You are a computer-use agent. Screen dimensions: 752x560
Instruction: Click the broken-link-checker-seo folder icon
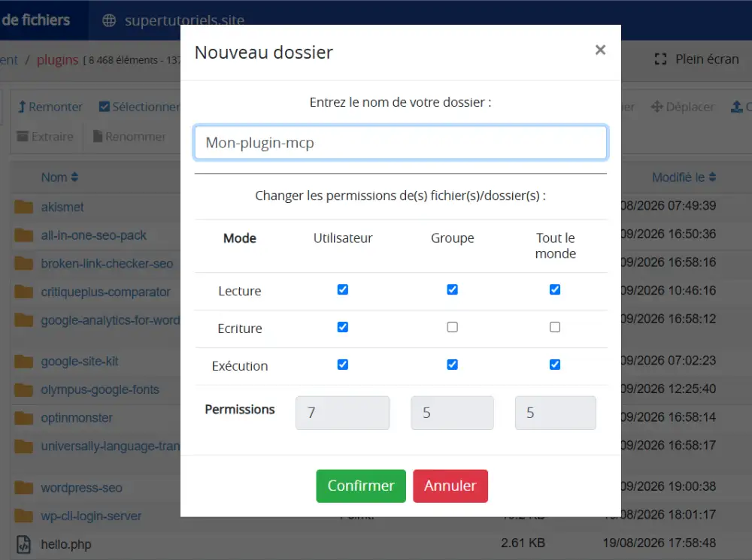point(23,264)
